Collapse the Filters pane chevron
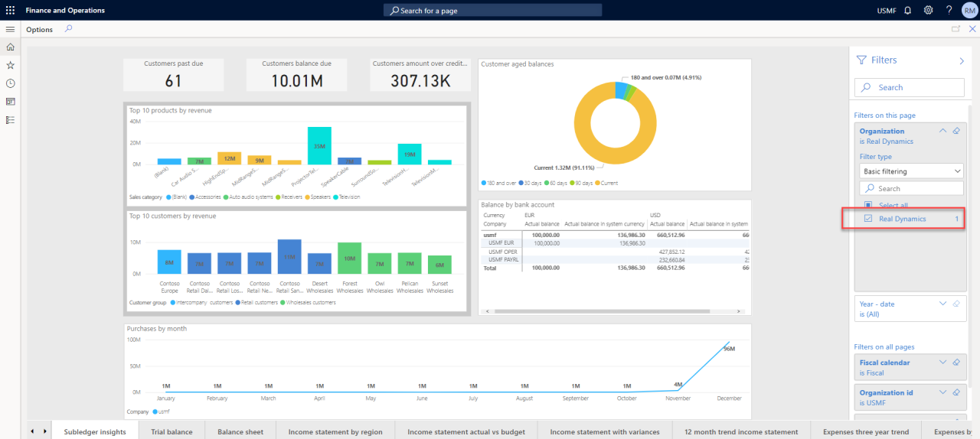Screen dimensions: 980x439 962,60
